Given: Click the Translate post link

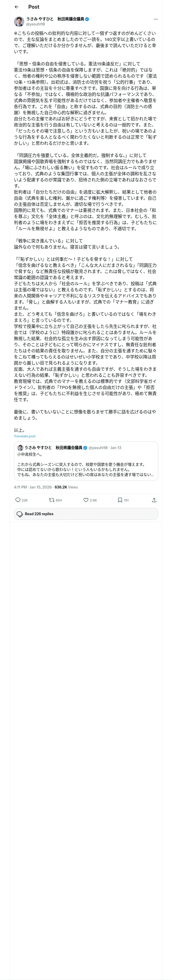Looking at the screenshot, I should pyautogui.click(x=25, y=436).
